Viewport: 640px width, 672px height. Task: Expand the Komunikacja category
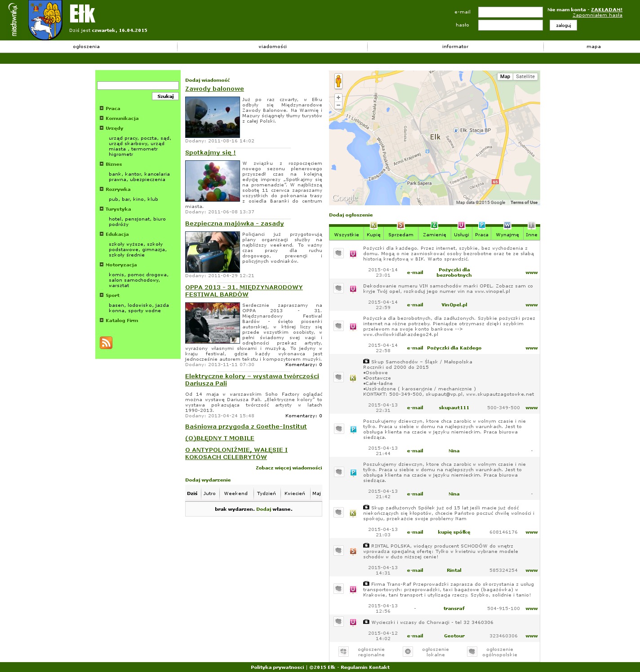102,118
